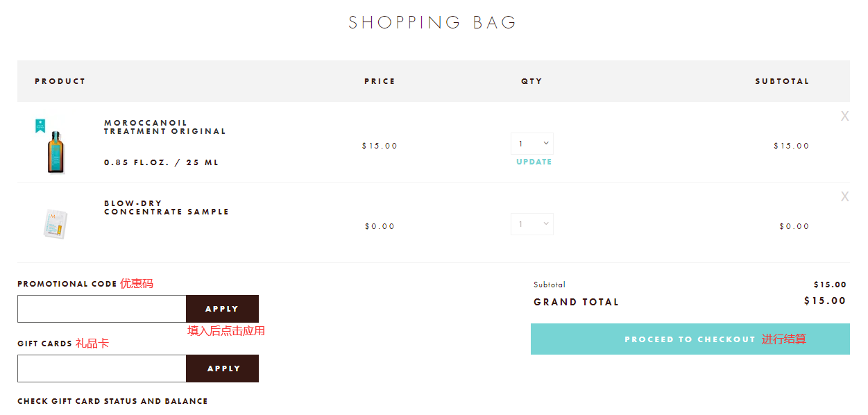This screenshot has width=868, height=415.
Task: Open the Blow-Dry Concentrate Sample product name
Action: pyautogui.click(x=166, y=207)
